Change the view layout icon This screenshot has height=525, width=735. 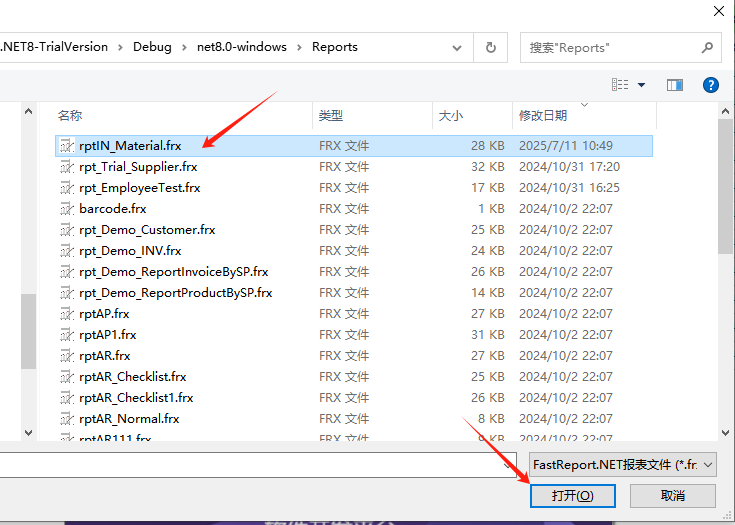(x=620, y=85)
